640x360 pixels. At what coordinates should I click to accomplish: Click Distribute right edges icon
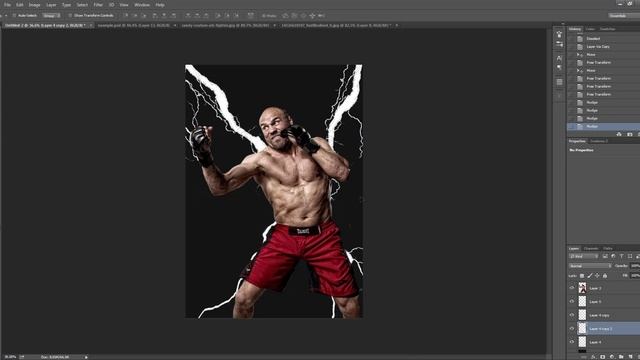(x=236, y=16)
